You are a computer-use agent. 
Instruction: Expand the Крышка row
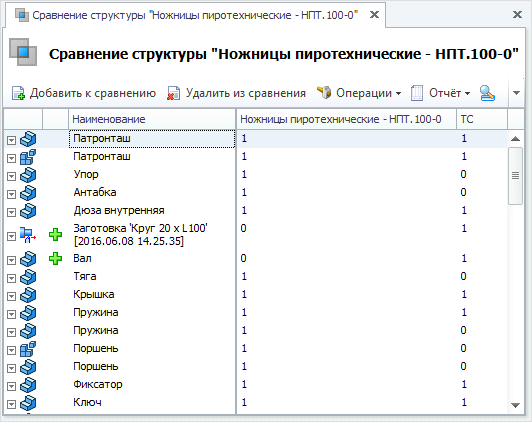[12, 296]
